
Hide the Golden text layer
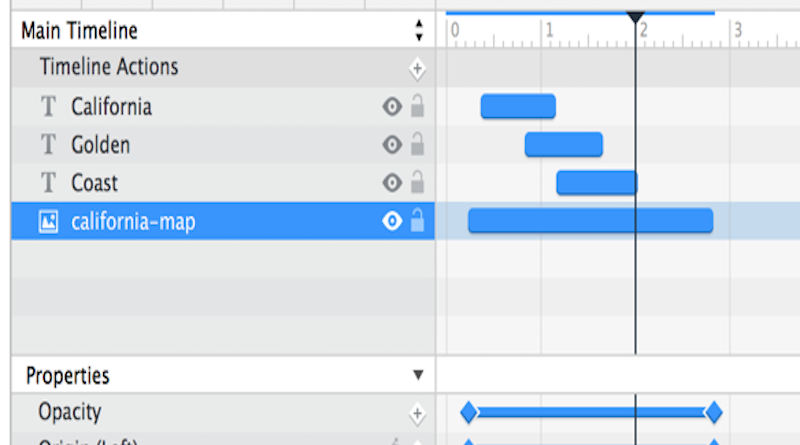coord(392,145)
